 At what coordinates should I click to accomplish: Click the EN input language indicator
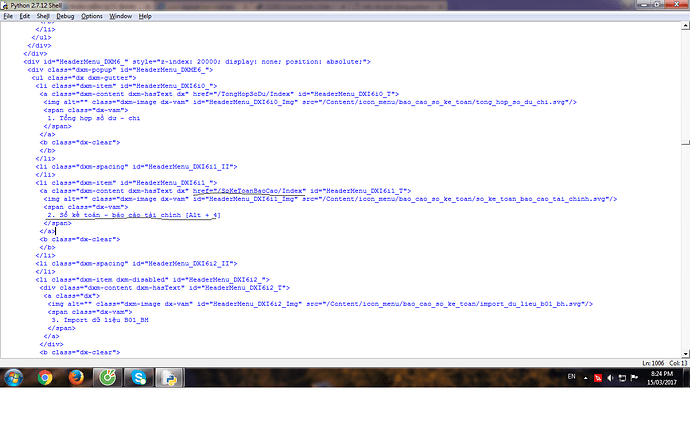[x=571, y=378]
